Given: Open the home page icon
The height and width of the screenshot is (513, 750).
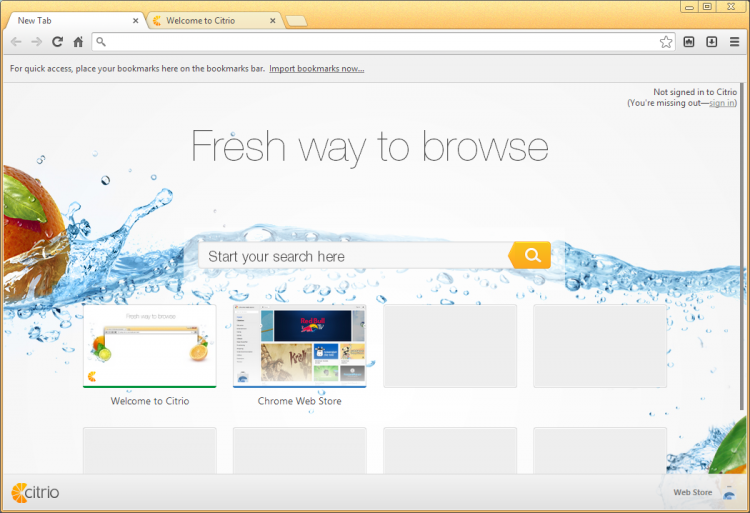Looking at the screenshot, I should [x=78, y=42].
